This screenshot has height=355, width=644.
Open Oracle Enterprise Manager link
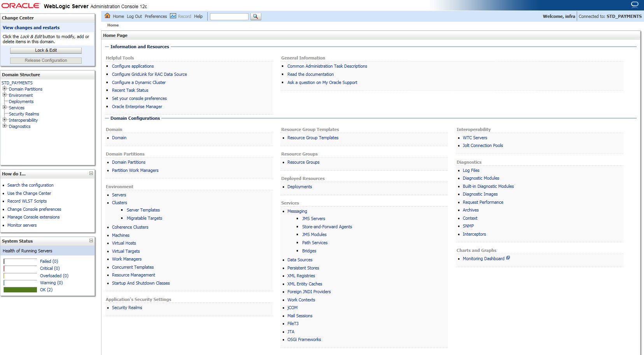137,107
